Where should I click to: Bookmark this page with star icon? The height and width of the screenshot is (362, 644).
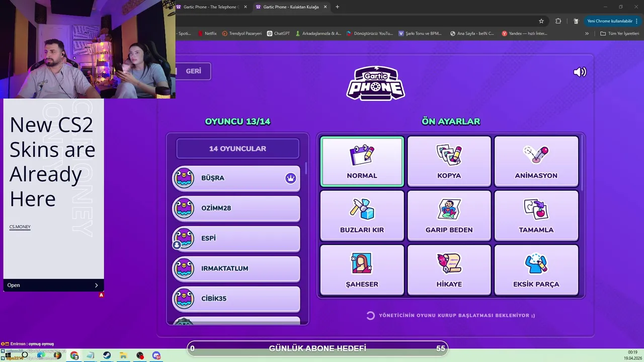point(541,21)
